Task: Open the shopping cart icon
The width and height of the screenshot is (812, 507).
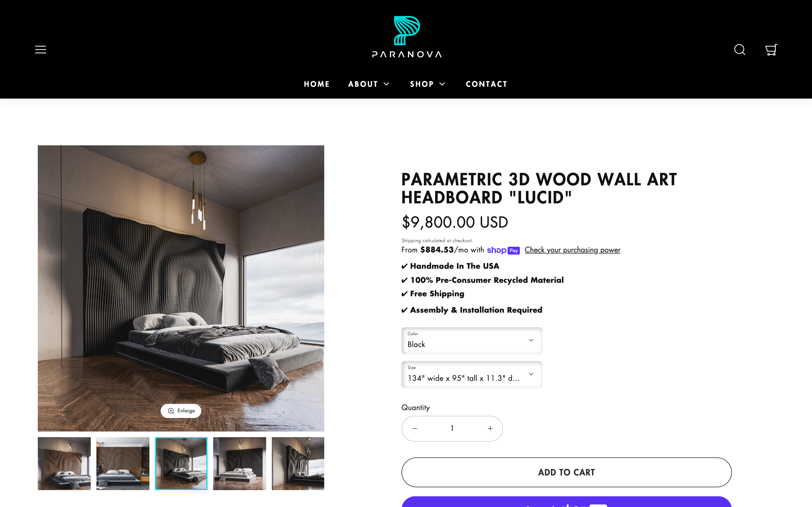Action: tap(771, 50)
